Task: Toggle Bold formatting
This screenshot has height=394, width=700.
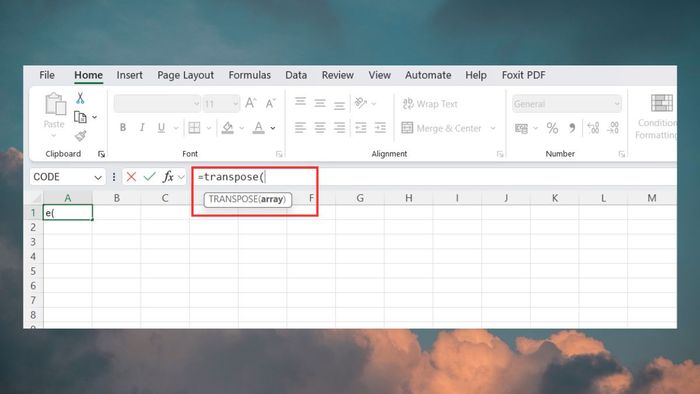Action: pos(123,128)
